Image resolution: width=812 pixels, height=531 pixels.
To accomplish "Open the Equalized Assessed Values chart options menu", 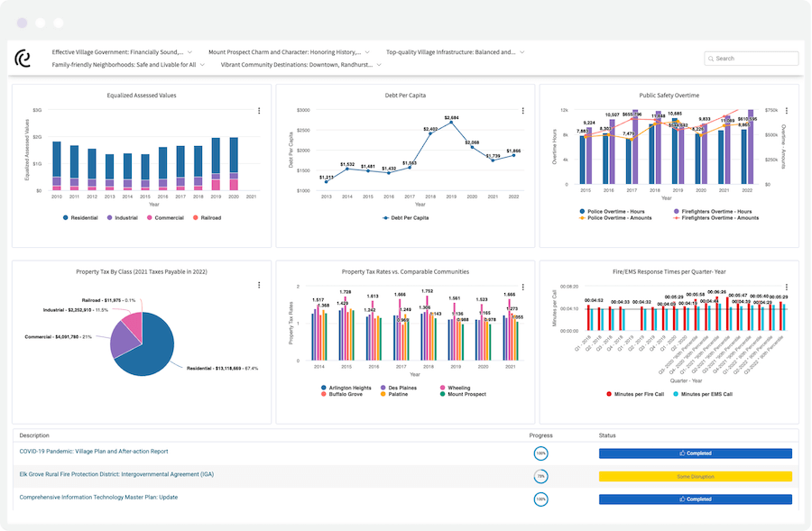I will (259, 110).
